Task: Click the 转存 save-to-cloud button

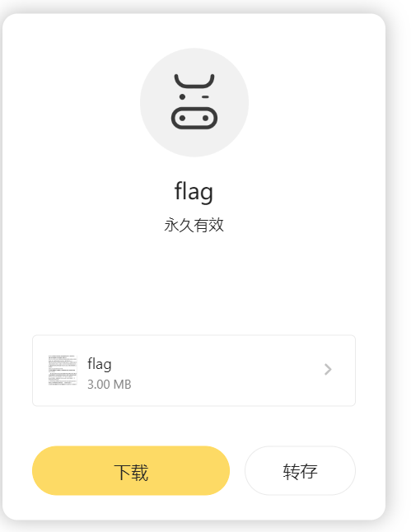Action: click(300, 470)
